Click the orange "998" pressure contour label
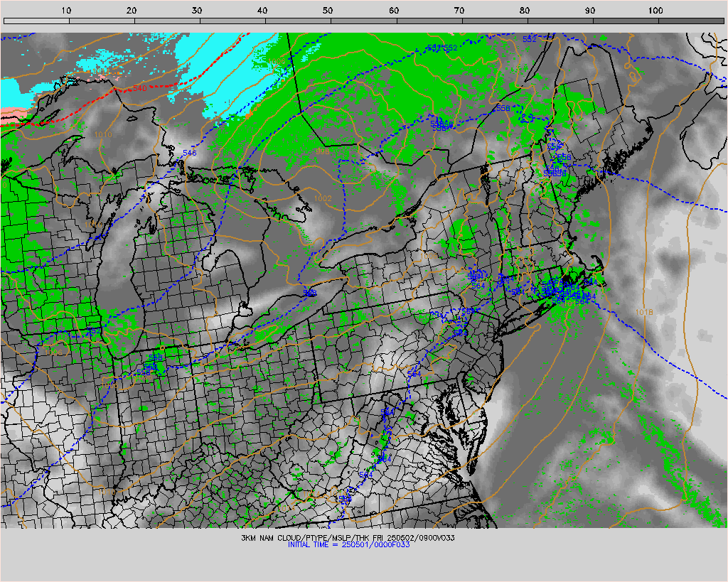This screenshot has width=728, height=582. click(323, 152)
